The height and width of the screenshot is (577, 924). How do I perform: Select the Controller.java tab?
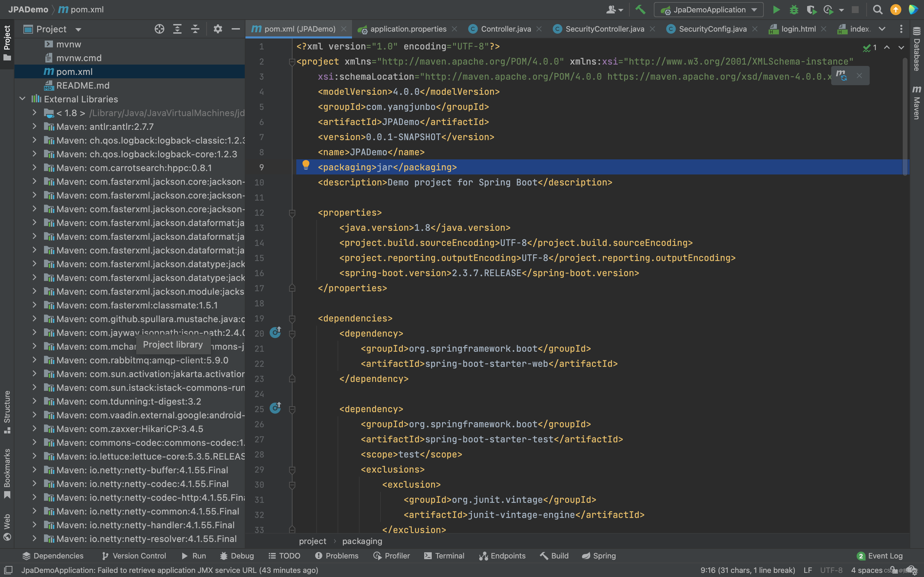507,28
